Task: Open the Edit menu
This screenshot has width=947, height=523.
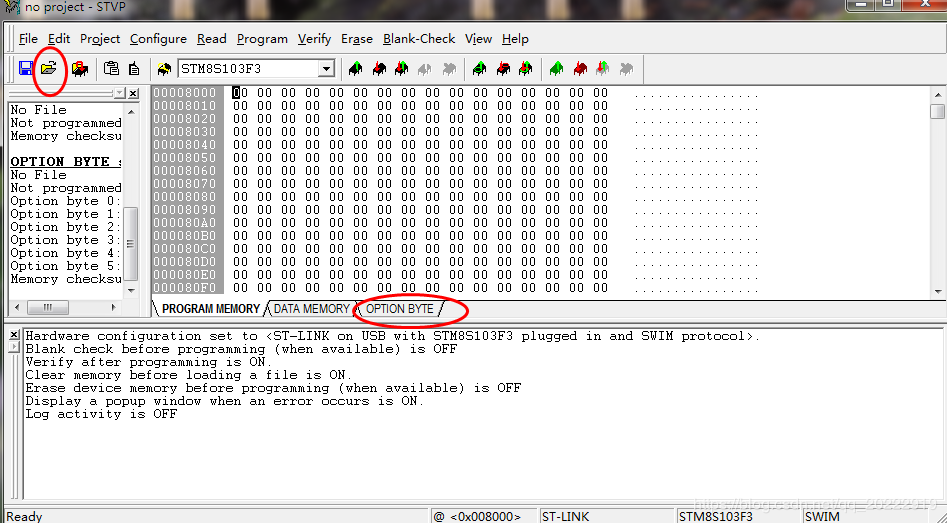Action: [59, 39]
